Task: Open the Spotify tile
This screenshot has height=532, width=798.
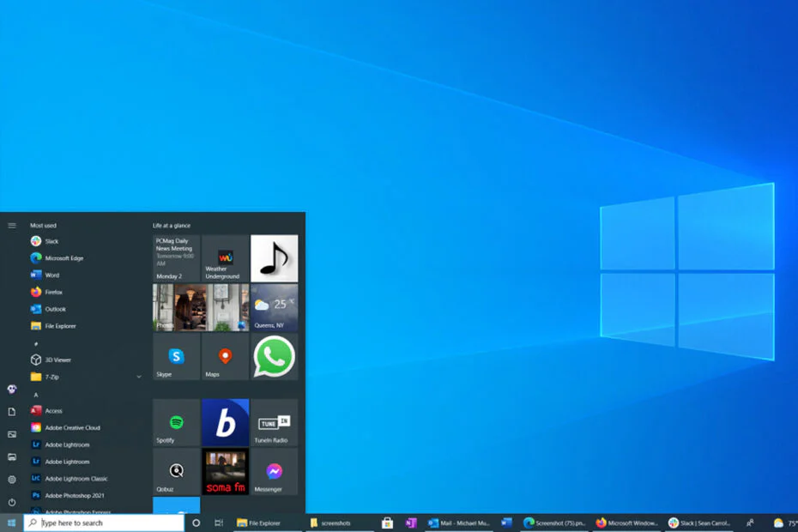Action: (x=176, y=422)
